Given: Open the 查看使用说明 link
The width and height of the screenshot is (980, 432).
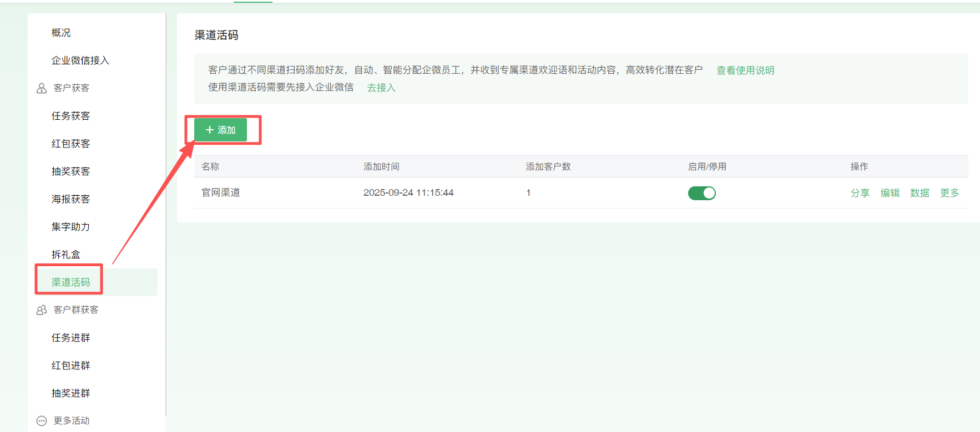Looking at the screenshot, I should (745, 70).
